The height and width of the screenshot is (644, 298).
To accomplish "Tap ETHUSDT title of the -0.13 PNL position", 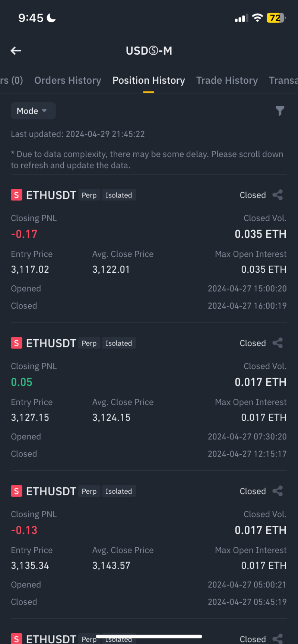I will [x=51, y=491].
